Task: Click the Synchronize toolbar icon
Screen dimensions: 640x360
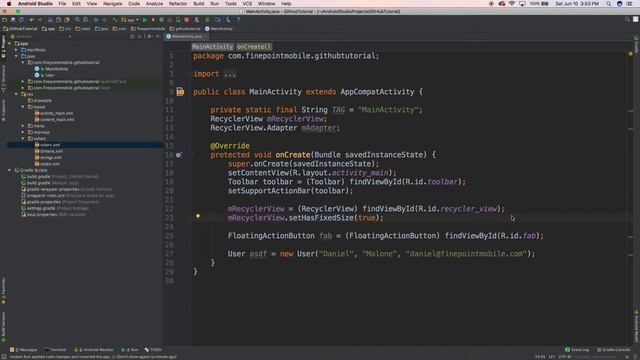Action: click(21, 20)
